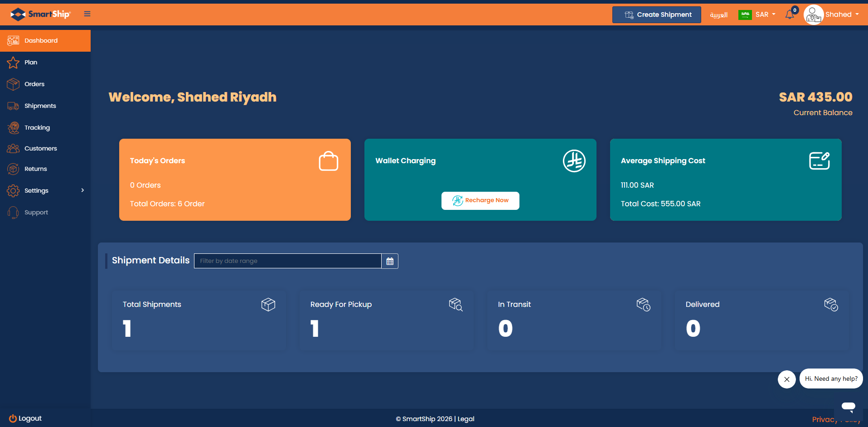This screenshot has height=427, width=868.
Task: Click the Delivered package check icon
Action: point(831,305)
